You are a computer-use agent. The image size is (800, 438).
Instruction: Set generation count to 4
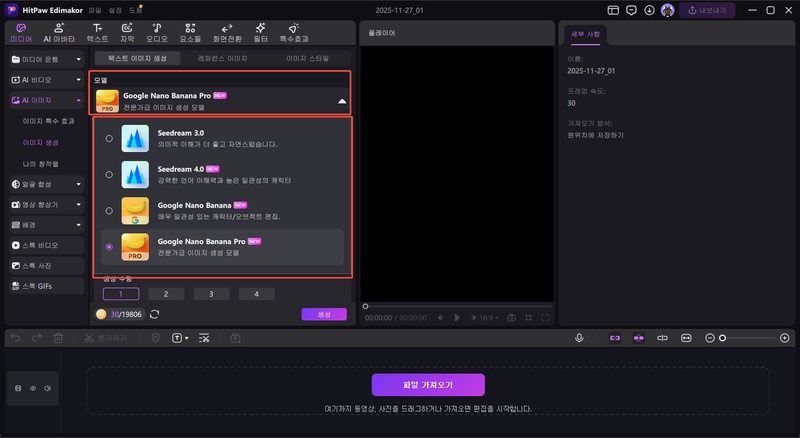pyautogui.click(x=257, y=294)
